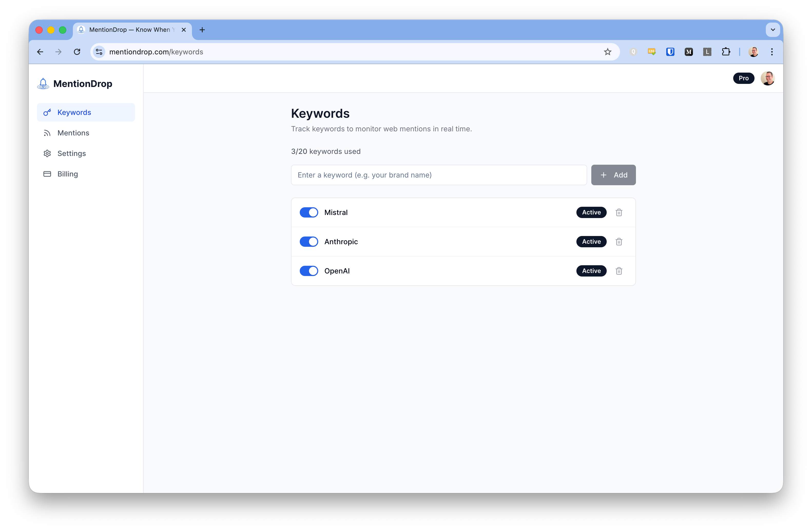Click the Medium extension icon
812x531 pixels.
tap(689, 52)
